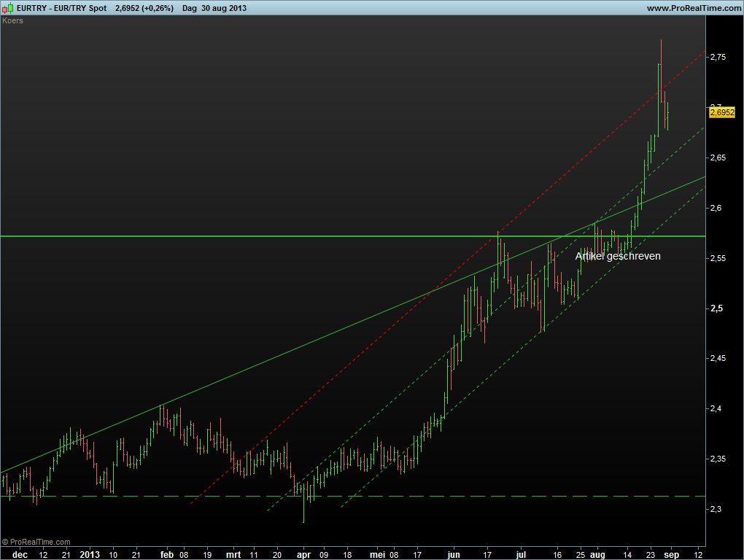
Task: Click the candlestick chart icon in title bar
Action: [8, 7]
